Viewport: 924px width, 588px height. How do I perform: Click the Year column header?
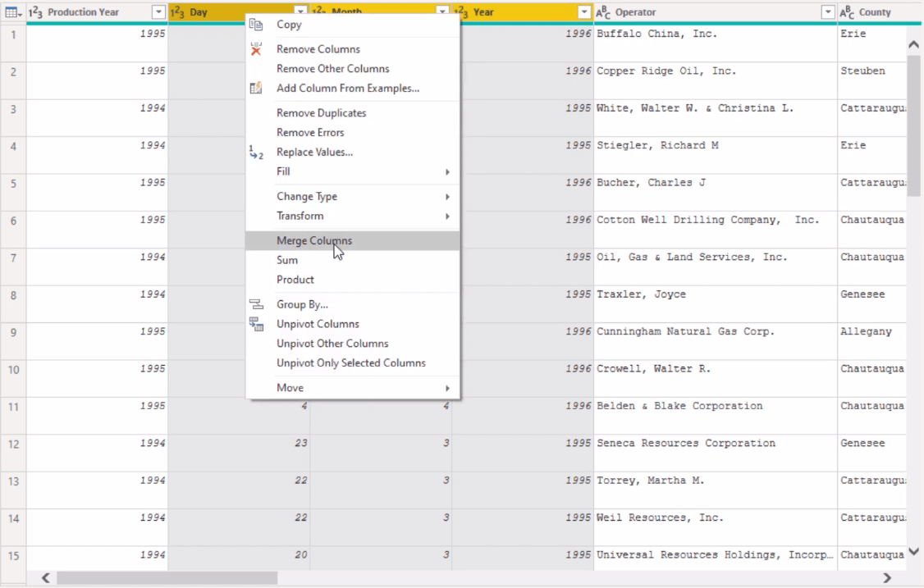[522, 11]
